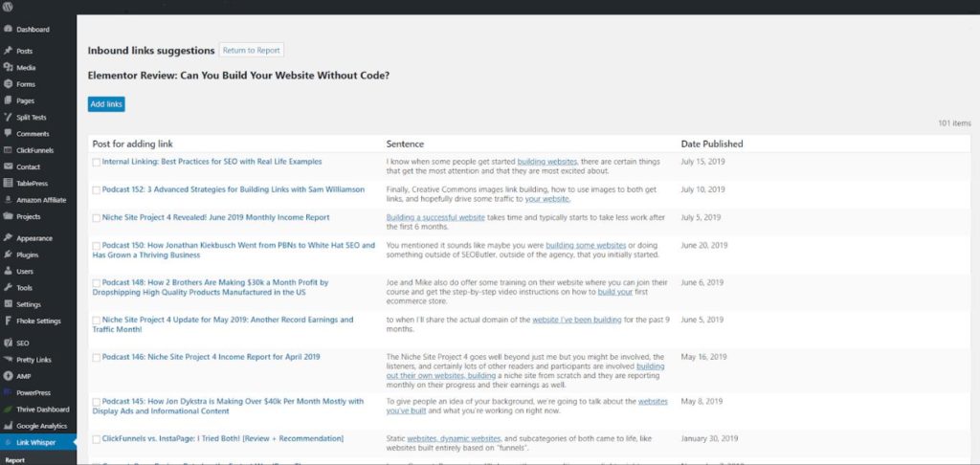Image resolution: width=980 pixels, height=465 pixels.
Task: Click the SEO Yoast icon
Action: point(8,343)
